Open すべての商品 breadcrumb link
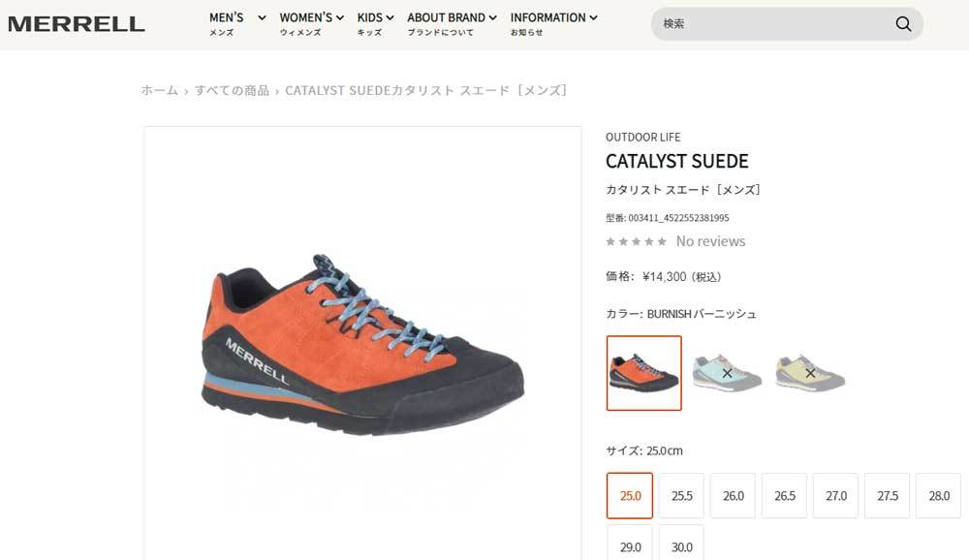Viewport: 969px width, 560px height. pyautogui.click(x=232, y=90)
